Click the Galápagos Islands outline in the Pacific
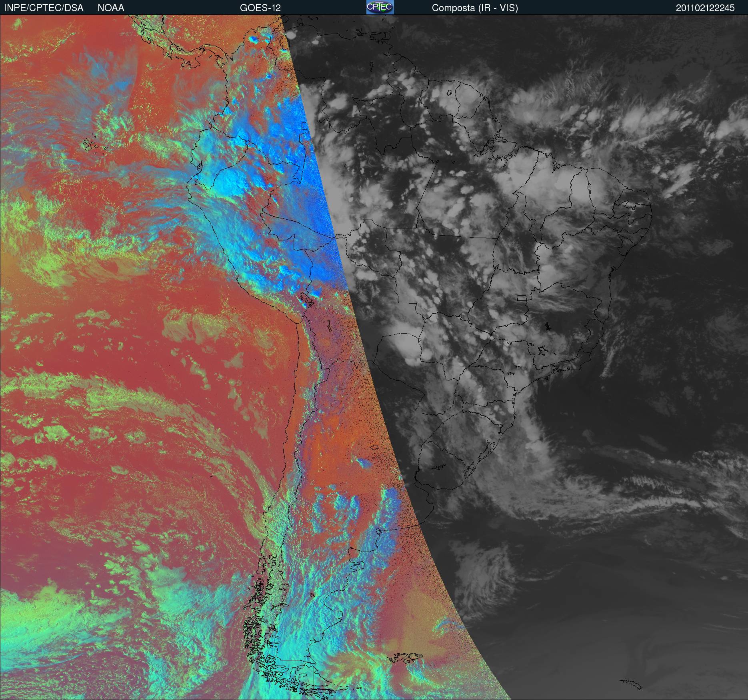Viewport: 748px width, 700px height. (x=94, y=145)
